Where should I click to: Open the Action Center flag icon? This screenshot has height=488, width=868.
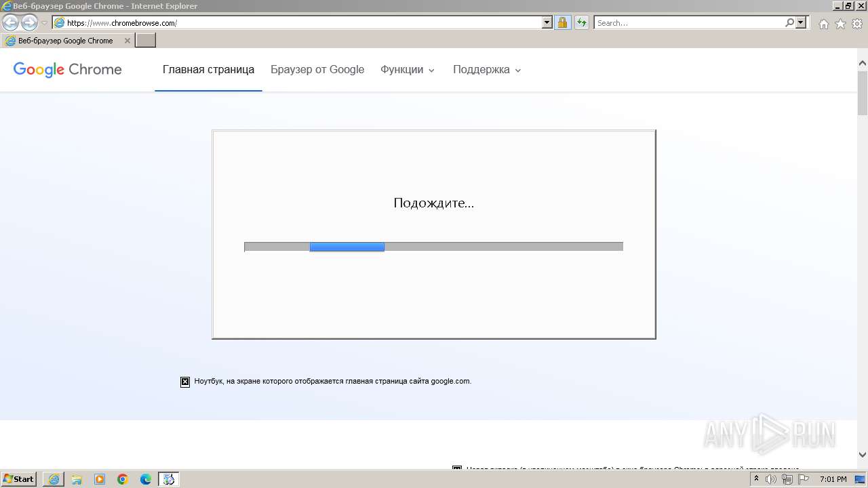click(804, 479)
